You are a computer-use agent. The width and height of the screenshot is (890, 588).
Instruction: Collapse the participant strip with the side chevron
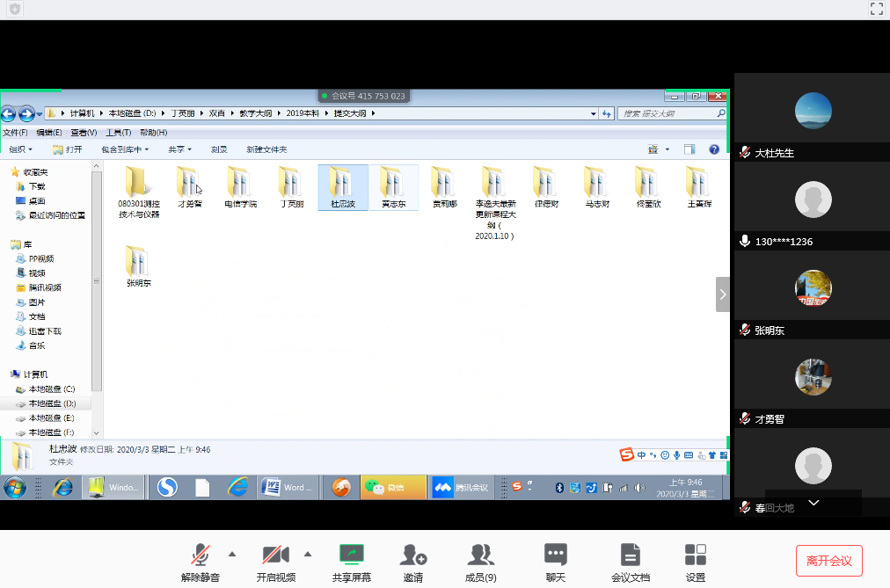723,294
